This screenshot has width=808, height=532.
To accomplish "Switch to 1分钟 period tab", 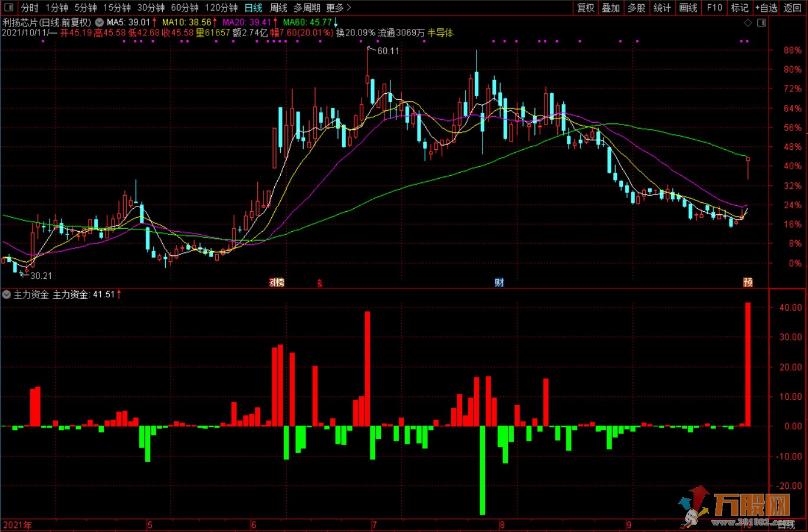I will pyautogui.click(x=57, y=8).
